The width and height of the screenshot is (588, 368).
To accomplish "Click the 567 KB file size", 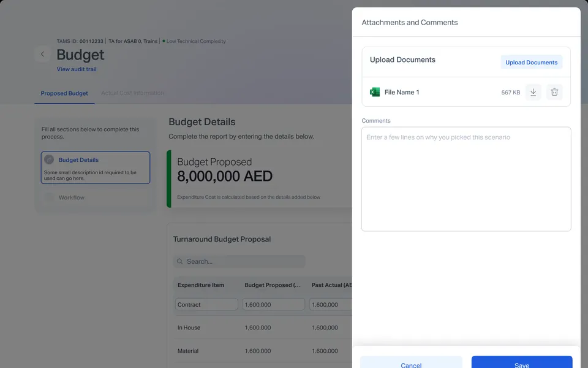I will 510,93.
